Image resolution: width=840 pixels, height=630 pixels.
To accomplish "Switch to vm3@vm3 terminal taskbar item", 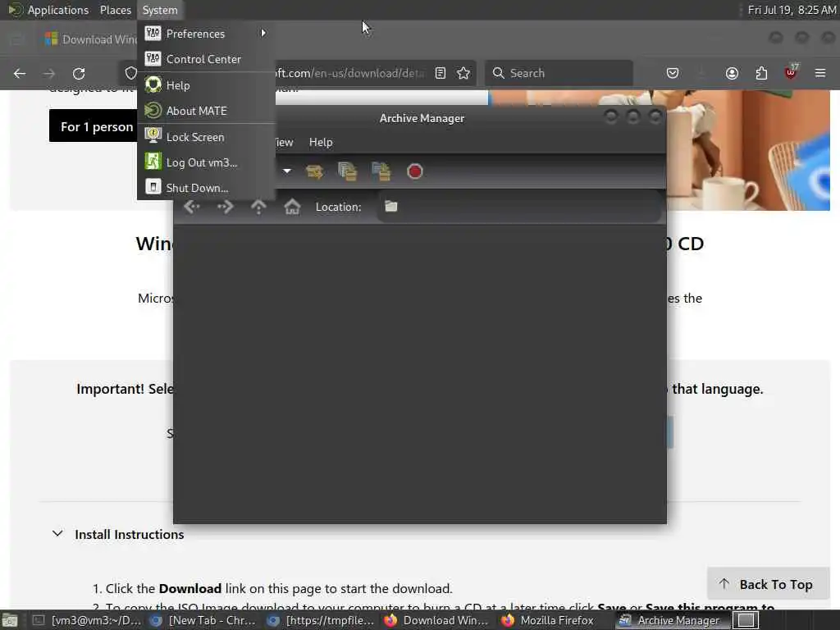I will pyautogui.click(x=87, y=620).
